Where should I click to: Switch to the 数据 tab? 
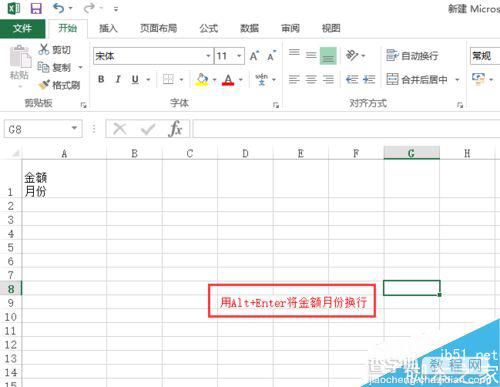(249, 28)
